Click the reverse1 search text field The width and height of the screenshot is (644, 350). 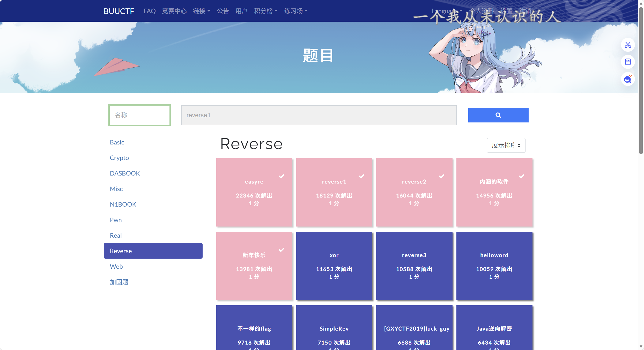[319, 115]
